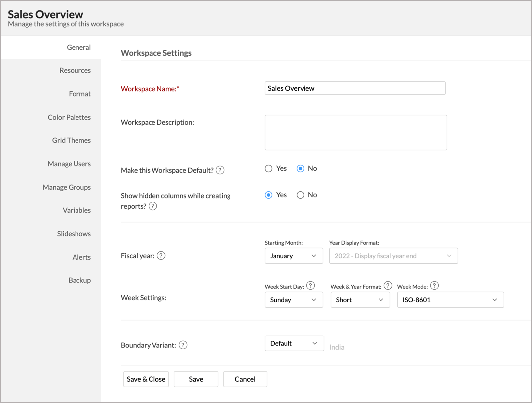Click the Boundary Variant help icon
This screenshot has width=532, height=403.
click(183, 345)
